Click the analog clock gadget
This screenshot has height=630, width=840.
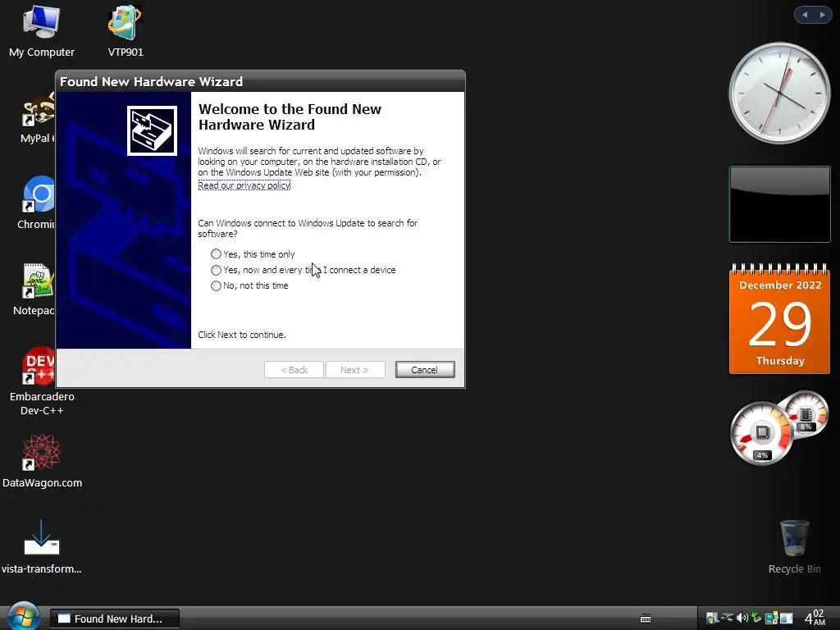click(x=779, y=94)
